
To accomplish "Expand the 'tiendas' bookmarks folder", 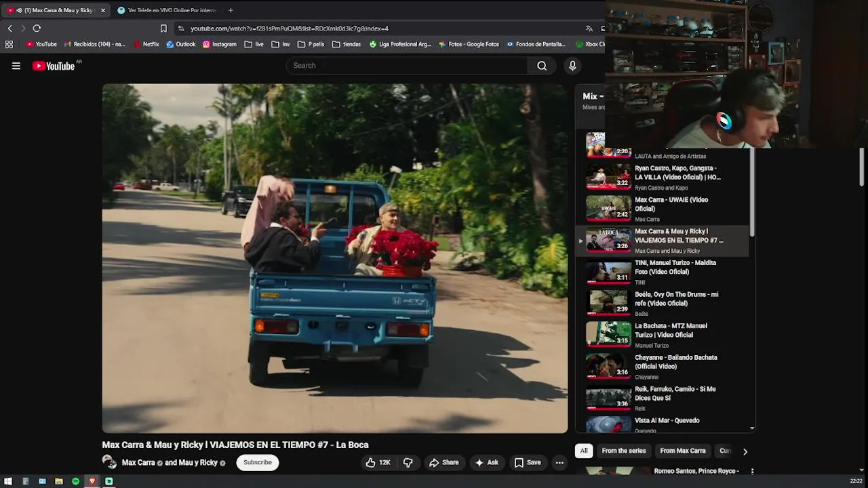I will click(x=347, y=44).
